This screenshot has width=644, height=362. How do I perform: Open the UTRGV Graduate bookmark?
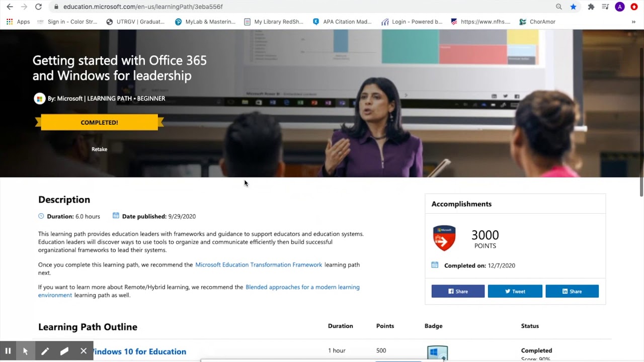[135, 22]
